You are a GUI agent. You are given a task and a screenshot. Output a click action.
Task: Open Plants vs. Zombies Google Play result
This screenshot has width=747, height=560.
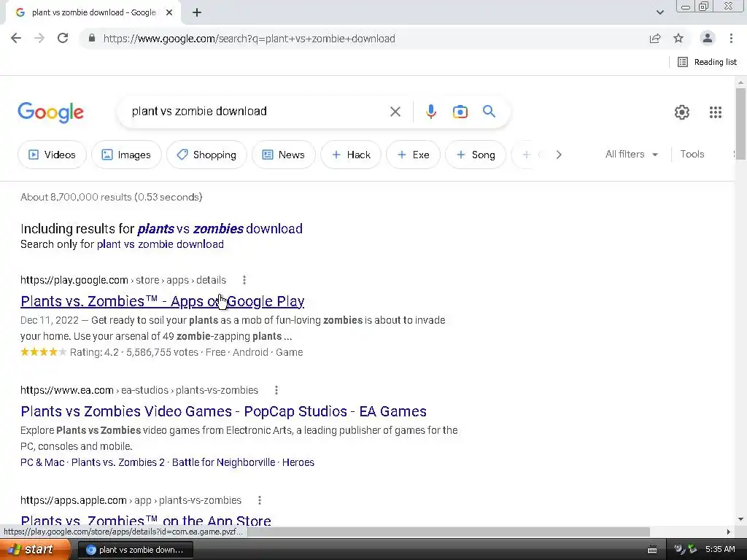[x=163, y=301]
